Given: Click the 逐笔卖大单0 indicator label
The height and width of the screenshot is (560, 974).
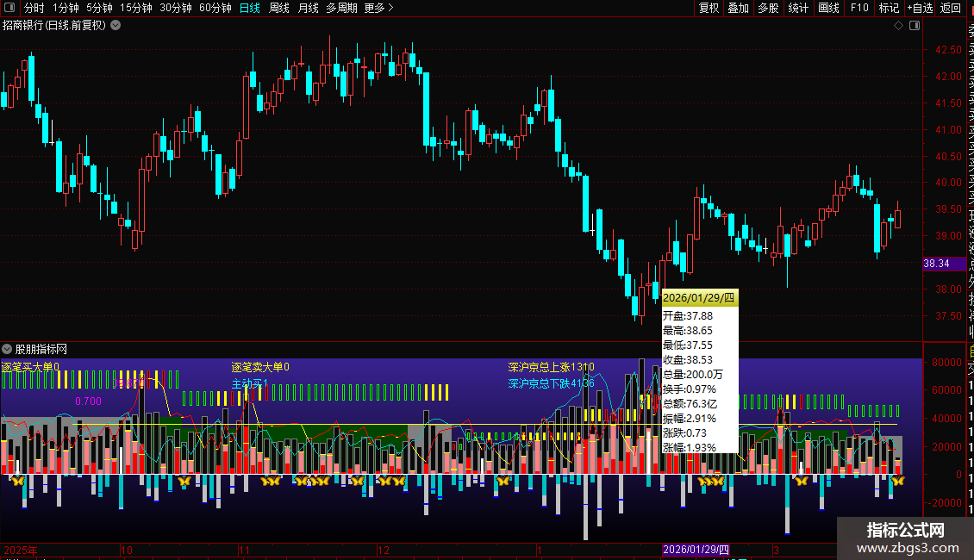Looking at the screenshot, I should click(260, 367).
